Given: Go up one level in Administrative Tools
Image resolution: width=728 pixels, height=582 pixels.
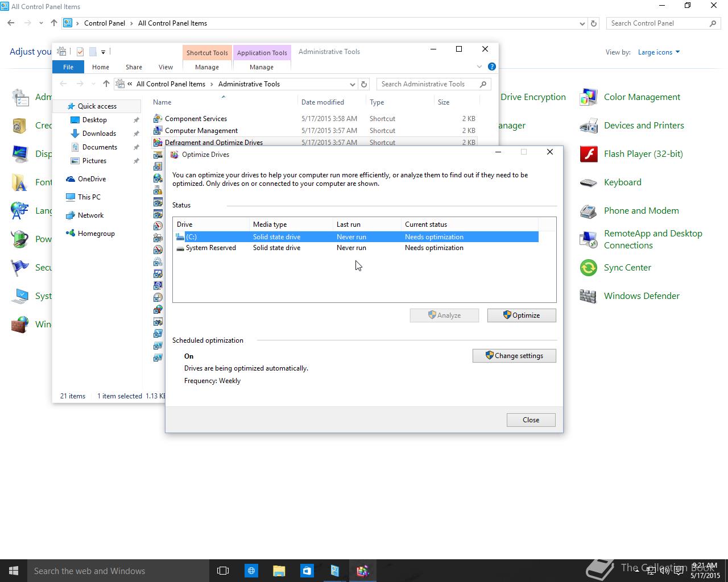Looking at the screenshot, I should pos(106,84).
